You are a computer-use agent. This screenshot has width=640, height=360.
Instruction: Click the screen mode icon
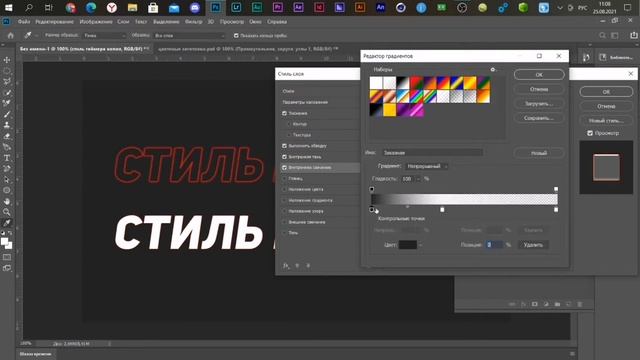(x=7, y=268)
